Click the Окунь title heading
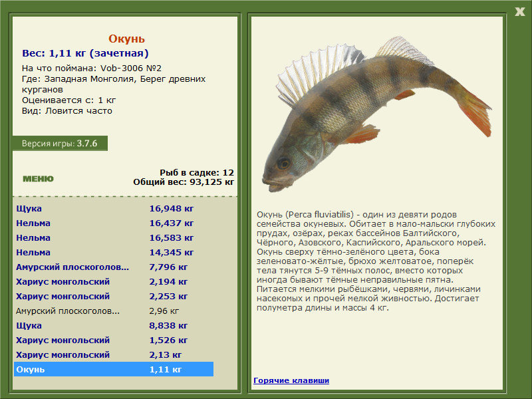The width and height of the screenshot is (532, 399). [126, 39]
